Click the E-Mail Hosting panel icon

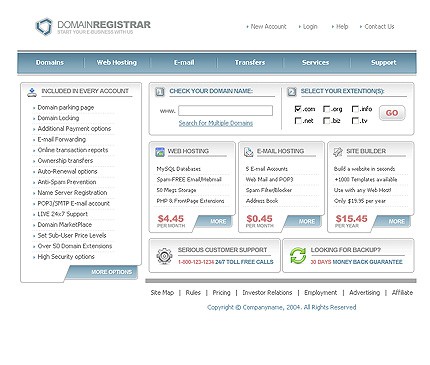coord(249,152)
